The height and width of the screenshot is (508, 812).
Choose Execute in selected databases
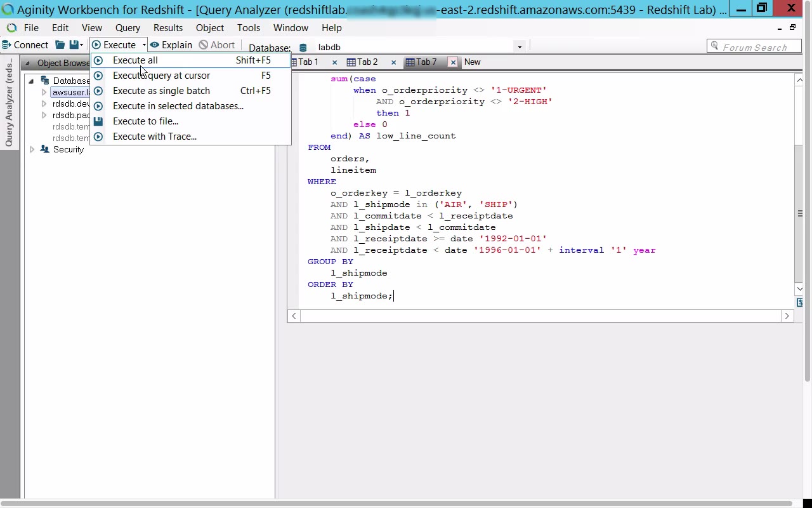pyautogui.click(x=190, y=106)
